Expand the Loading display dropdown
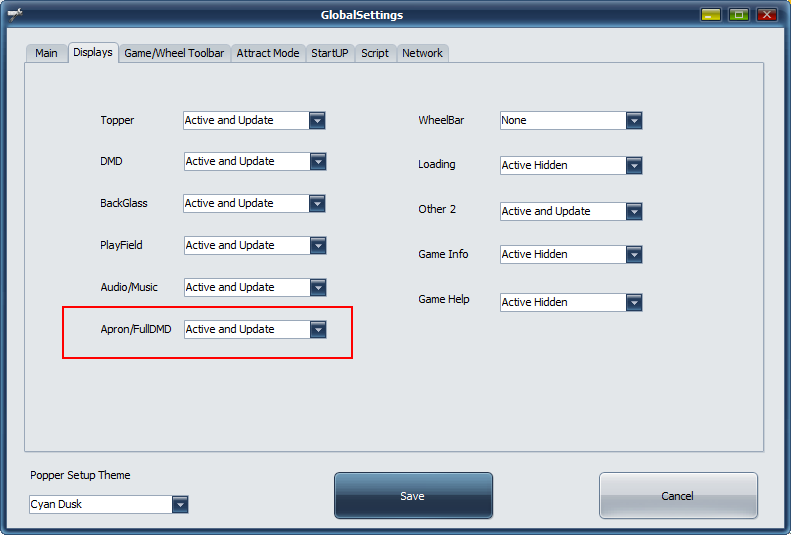791x535 pixels. [633, 165]
